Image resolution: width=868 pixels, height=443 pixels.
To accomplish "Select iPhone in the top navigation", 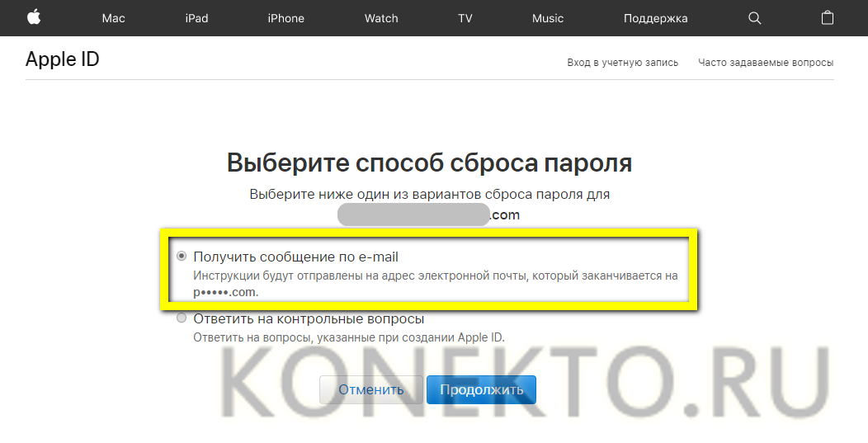I will click(285, 18).
